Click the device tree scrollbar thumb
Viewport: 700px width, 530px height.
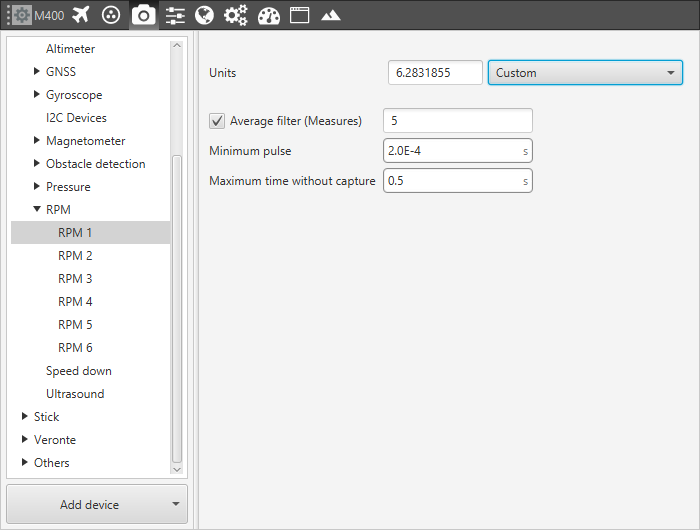[x=177, y=309]
